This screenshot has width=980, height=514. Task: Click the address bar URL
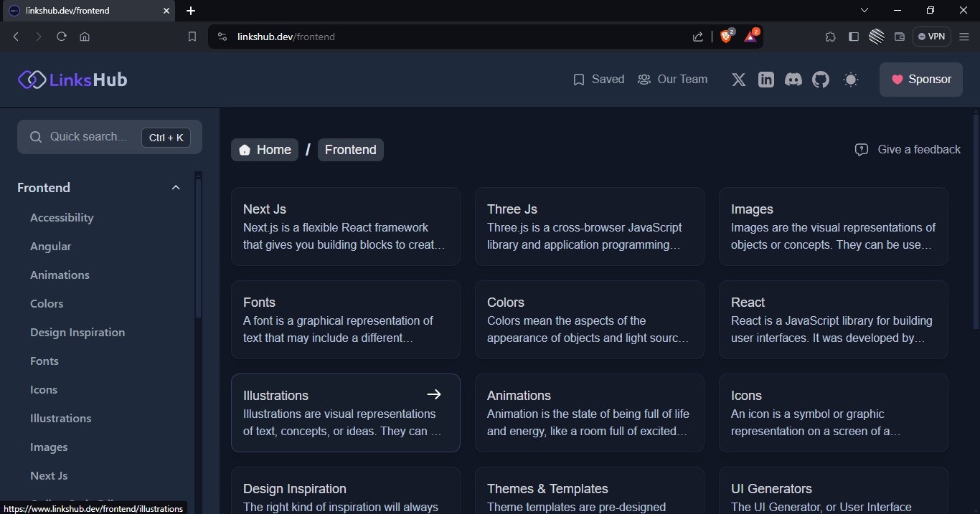tap(286, 37)
